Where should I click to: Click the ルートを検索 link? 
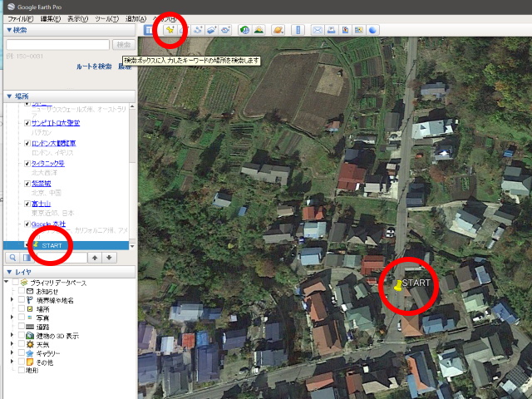94,66
